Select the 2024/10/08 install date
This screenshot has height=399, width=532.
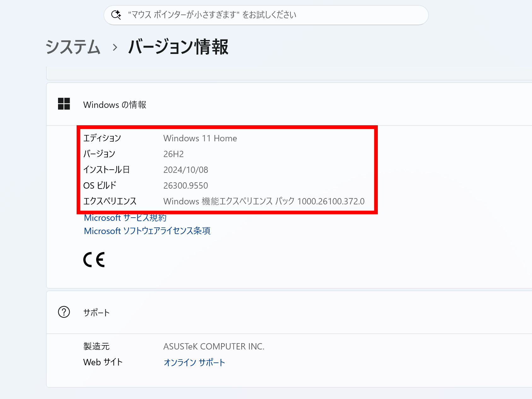click(186, 170)
